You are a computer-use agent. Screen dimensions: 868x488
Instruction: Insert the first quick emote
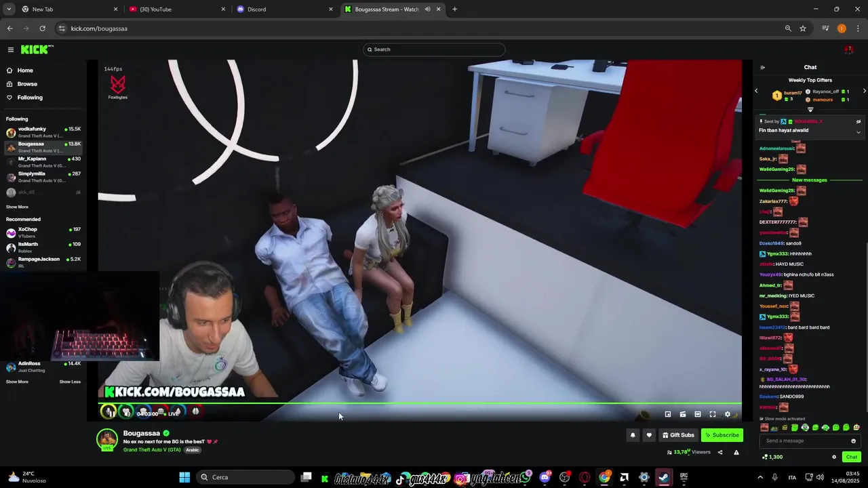[765, 428]
